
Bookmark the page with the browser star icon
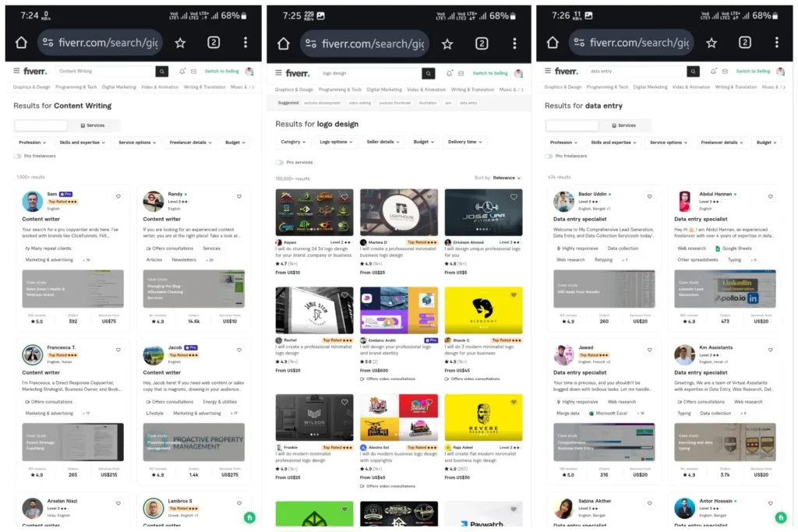tap(180, 42)
